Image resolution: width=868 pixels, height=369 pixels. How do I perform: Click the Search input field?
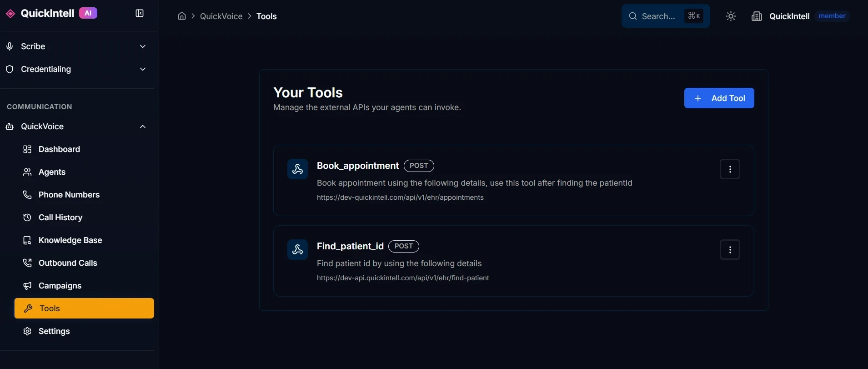(666, 16)
